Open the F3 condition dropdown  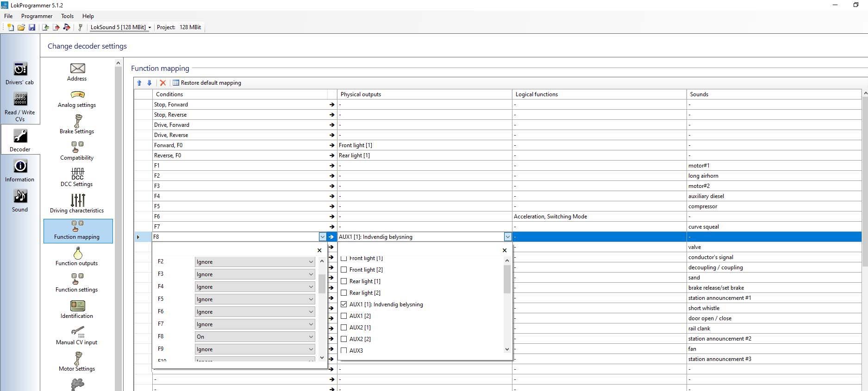pyautogui.click(x=255, y=274)
